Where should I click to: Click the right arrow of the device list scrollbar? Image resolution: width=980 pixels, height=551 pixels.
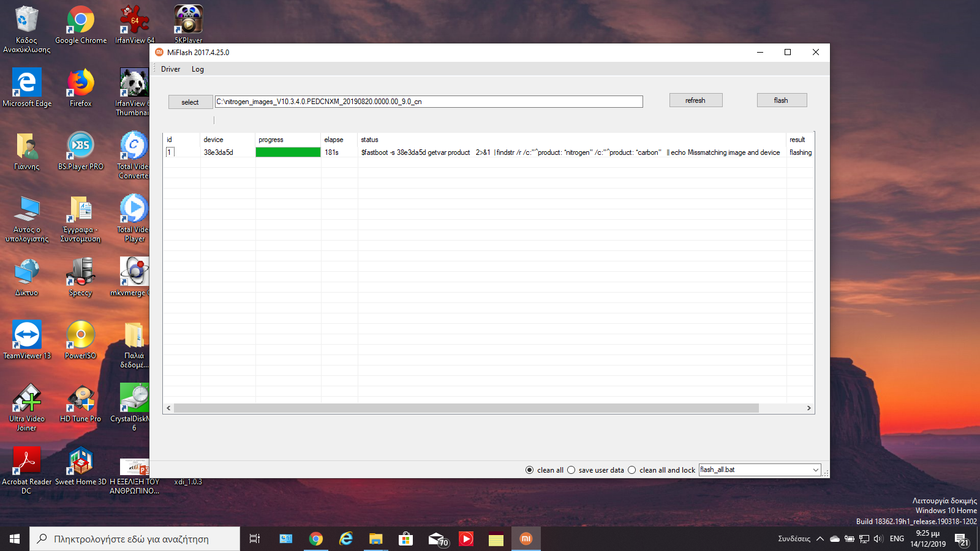pos(809,408)
